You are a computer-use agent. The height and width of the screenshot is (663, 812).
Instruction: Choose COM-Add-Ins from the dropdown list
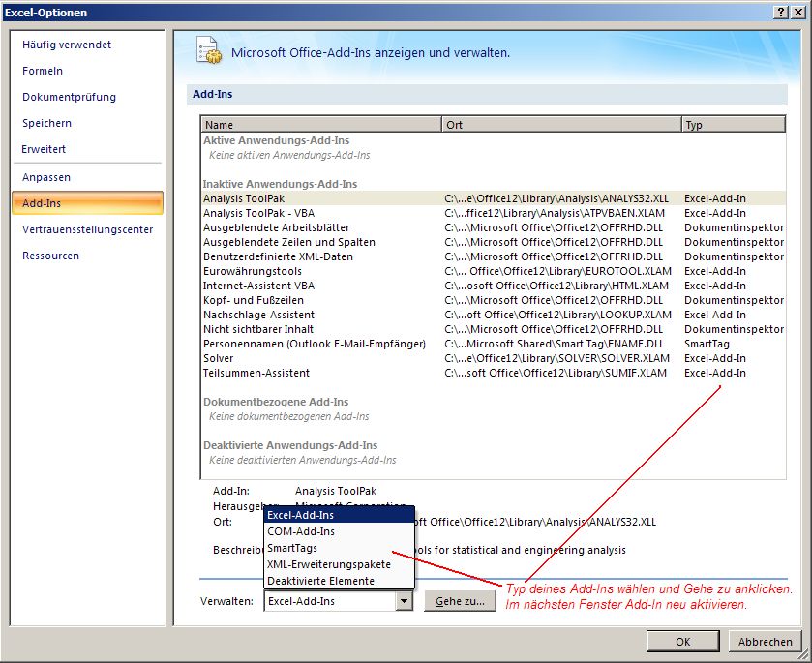click(339, 531)
